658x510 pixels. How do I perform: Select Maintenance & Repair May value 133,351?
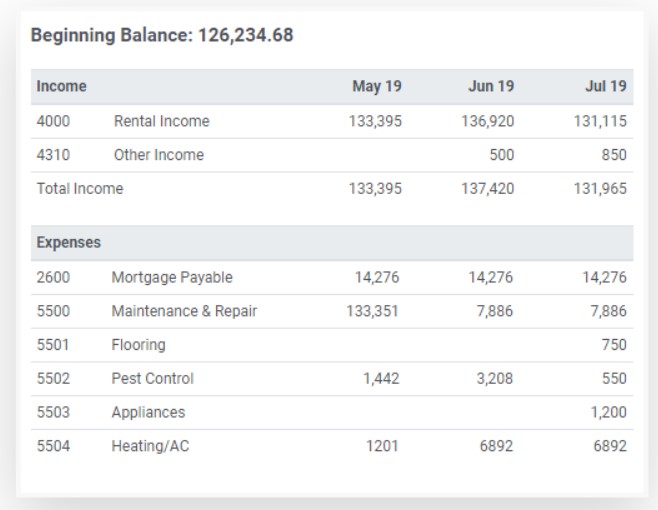[372, 311]
